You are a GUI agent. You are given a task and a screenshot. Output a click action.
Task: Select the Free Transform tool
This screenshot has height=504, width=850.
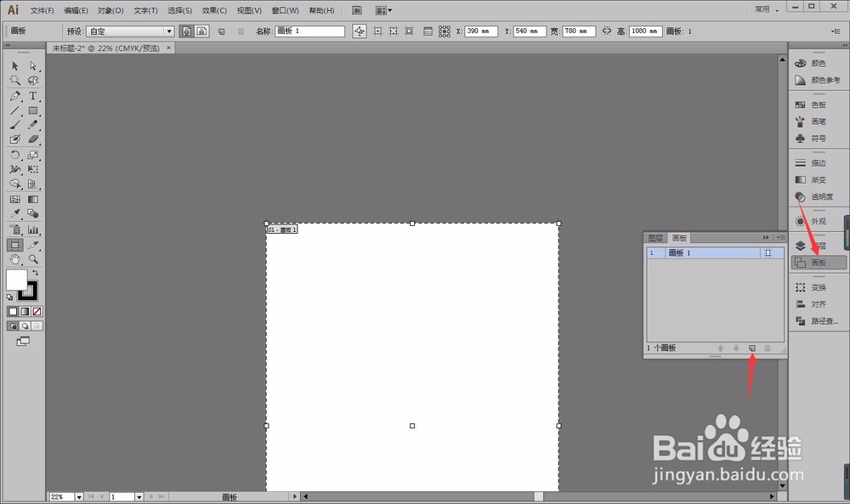click(33, 169)
